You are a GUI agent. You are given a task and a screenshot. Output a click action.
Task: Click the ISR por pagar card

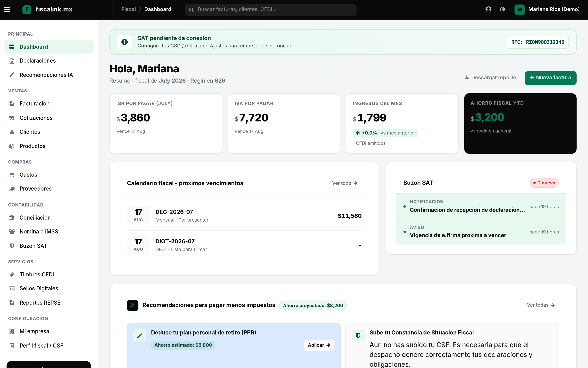(166, 123)
